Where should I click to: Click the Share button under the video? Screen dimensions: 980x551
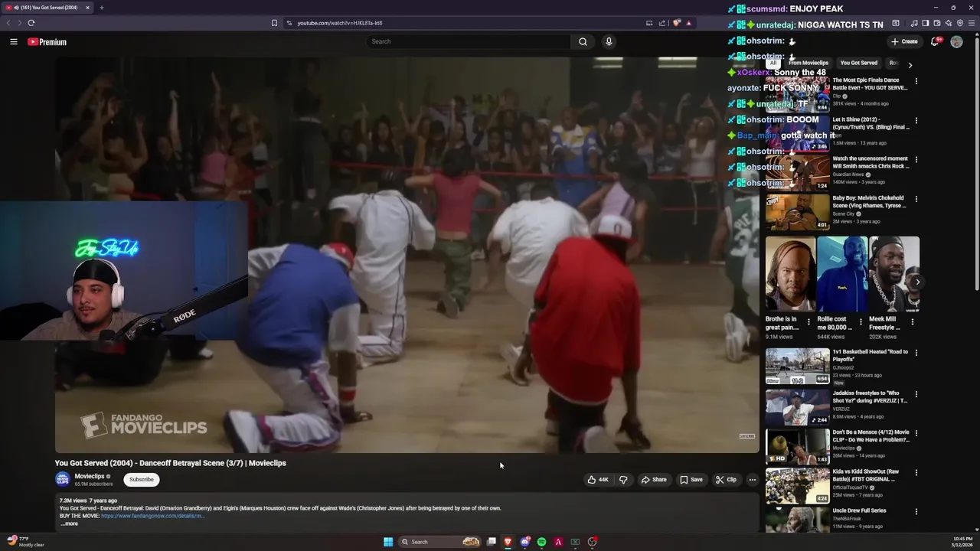click(654, 480)
